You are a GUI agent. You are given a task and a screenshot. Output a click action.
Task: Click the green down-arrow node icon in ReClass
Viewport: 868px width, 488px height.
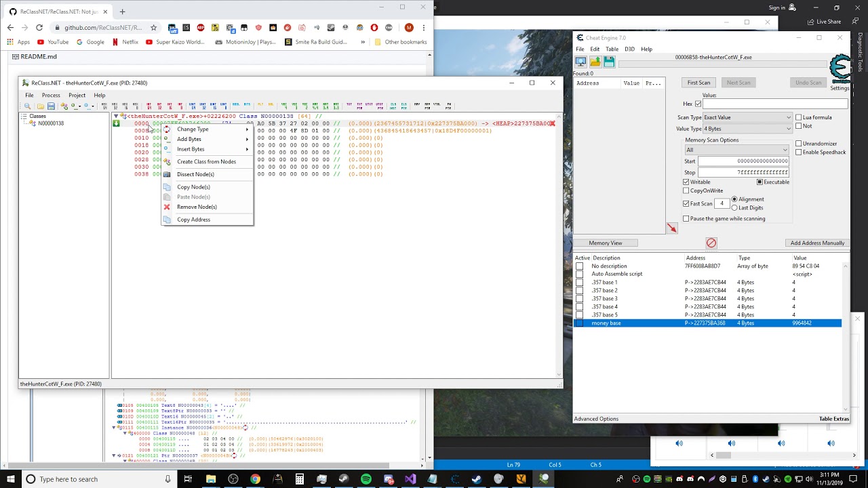[x=117, y=123]
